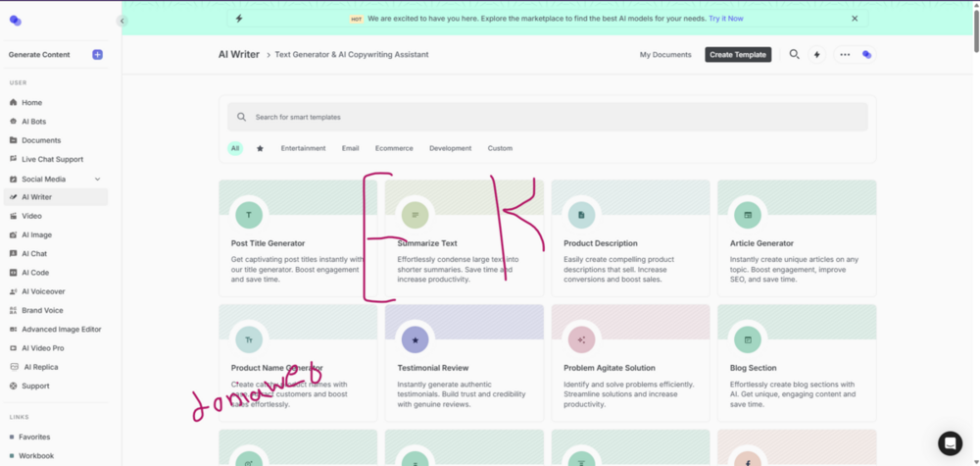Click the Testimonial Review star icon
The width and height of the screenshot is (980, 466).
pyautogui.click(x=415, y=339)
